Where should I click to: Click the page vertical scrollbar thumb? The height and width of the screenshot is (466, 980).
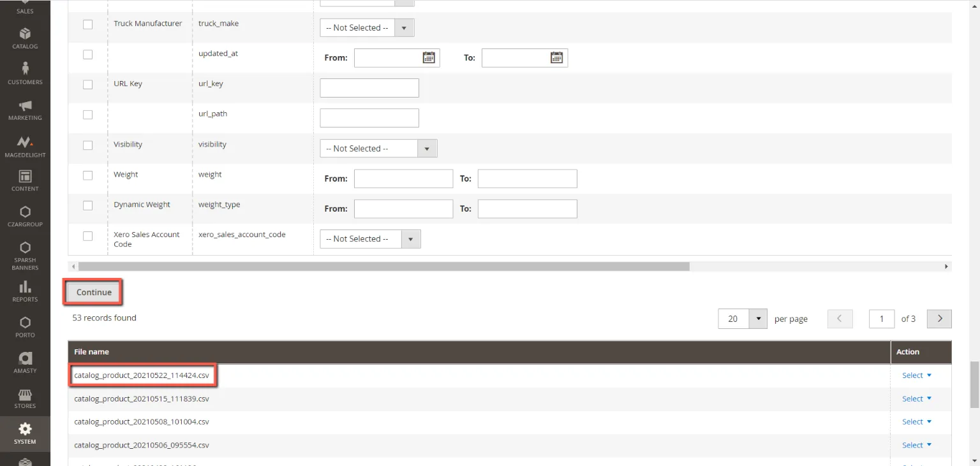point(974,385)
